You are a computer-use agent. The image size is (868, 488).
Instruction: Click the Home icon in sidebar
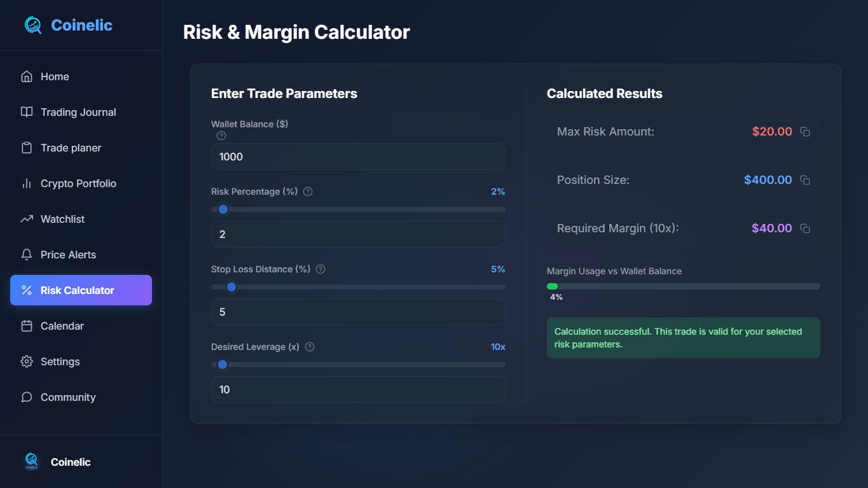26,76
